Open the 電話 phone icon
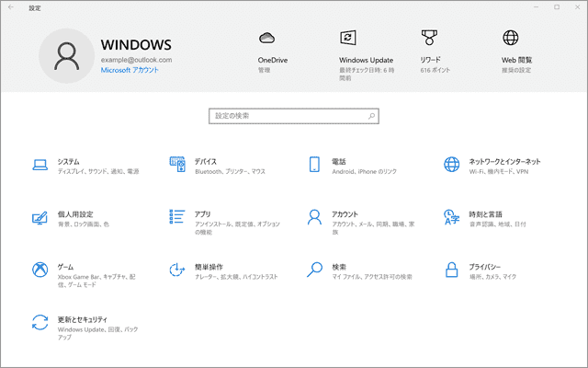 [x=314, y=165]
